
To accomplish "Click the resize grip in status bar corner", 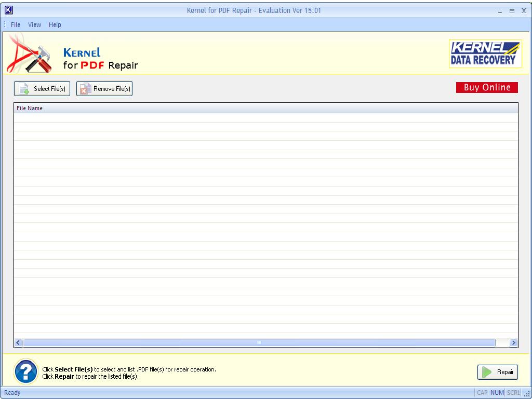I will point(527,393).
